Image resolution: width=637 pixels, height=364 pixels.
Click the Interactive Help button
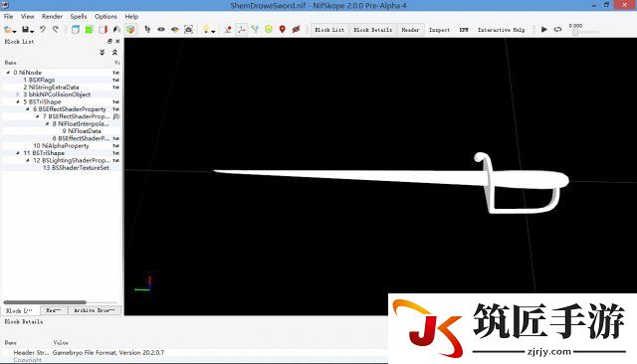pyautogui.click(x=501, y=30)
